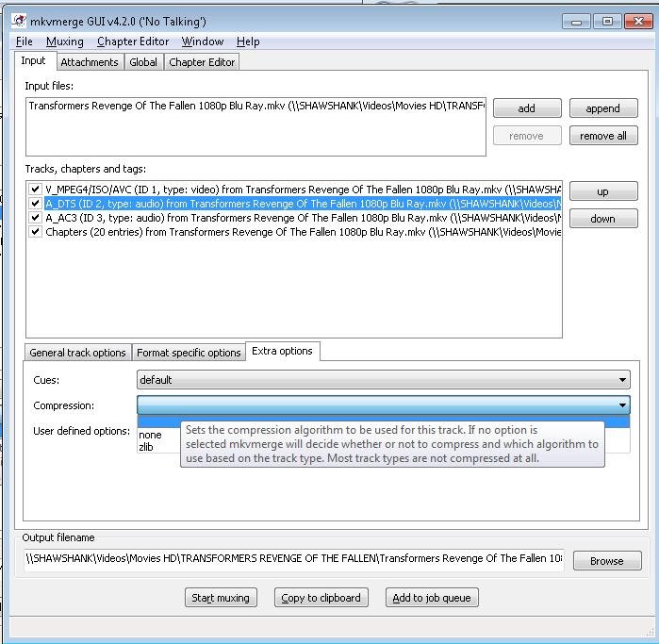Screen dimensions: 659x644
Task: Click the remove button
Action: coord(527,136)
